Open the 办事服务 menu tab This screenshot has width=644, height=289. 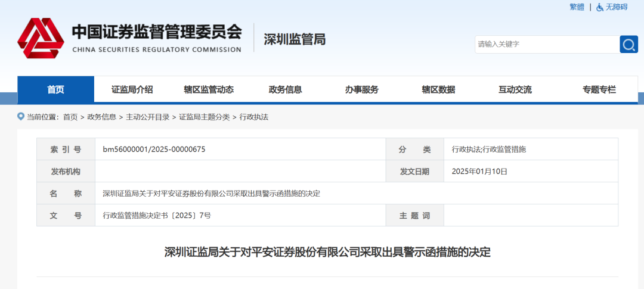coord(362,89)
